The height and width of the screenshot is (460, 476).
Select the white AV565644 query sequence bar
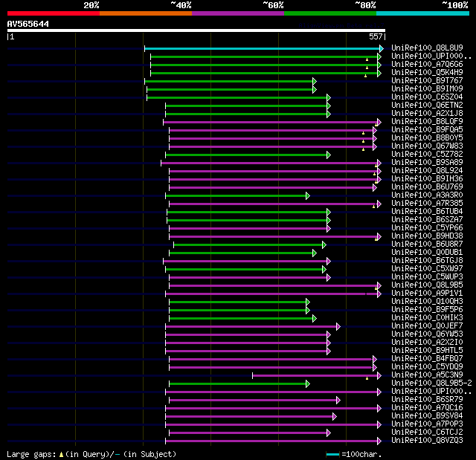pyautogui.click(x=196, y=30)
